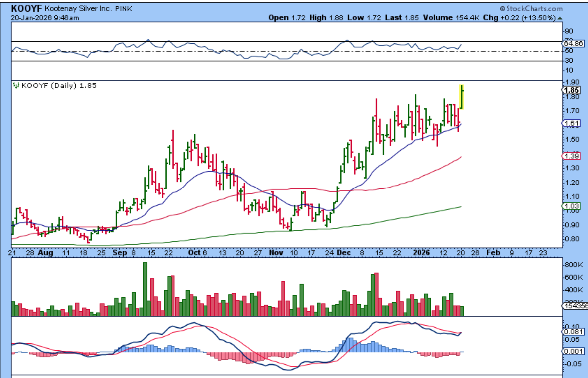Click the 0.001 histogram value tag
The image size is (588, 378).
[x=573, y=351]
